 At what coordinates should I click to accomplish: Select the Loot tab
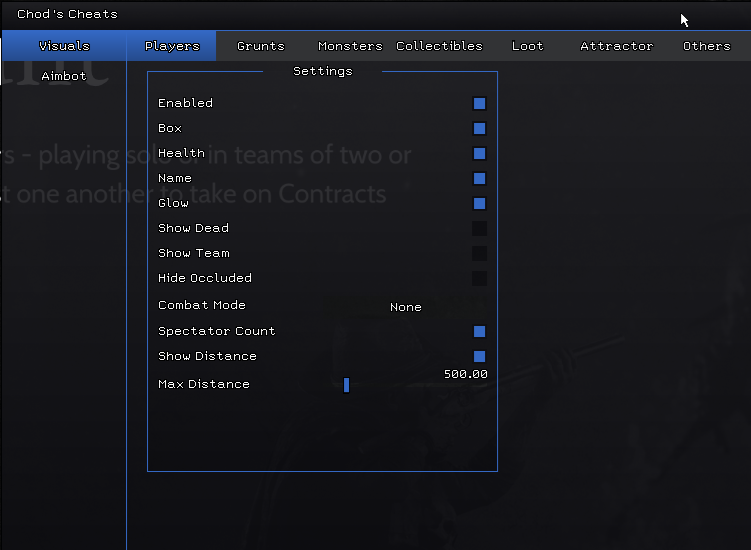528,46
